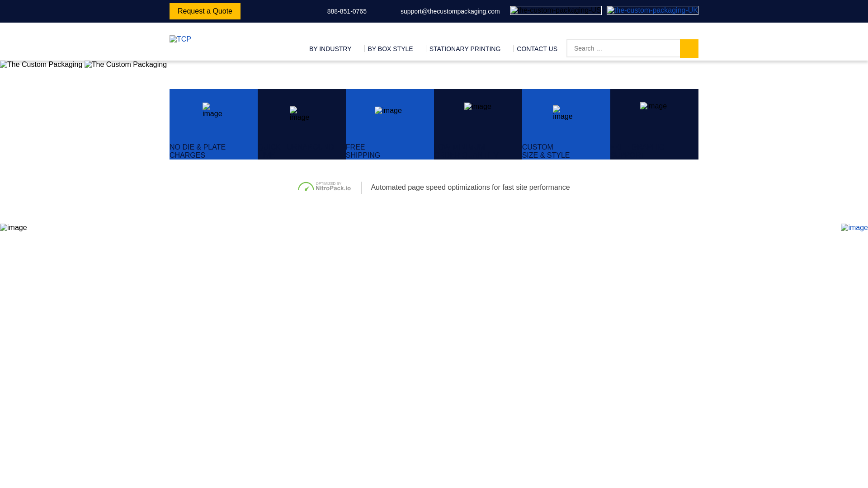Screen dimensions: 868x488
Task: Click the NitroPack.io optimized badge
Action: click(324, 187)
